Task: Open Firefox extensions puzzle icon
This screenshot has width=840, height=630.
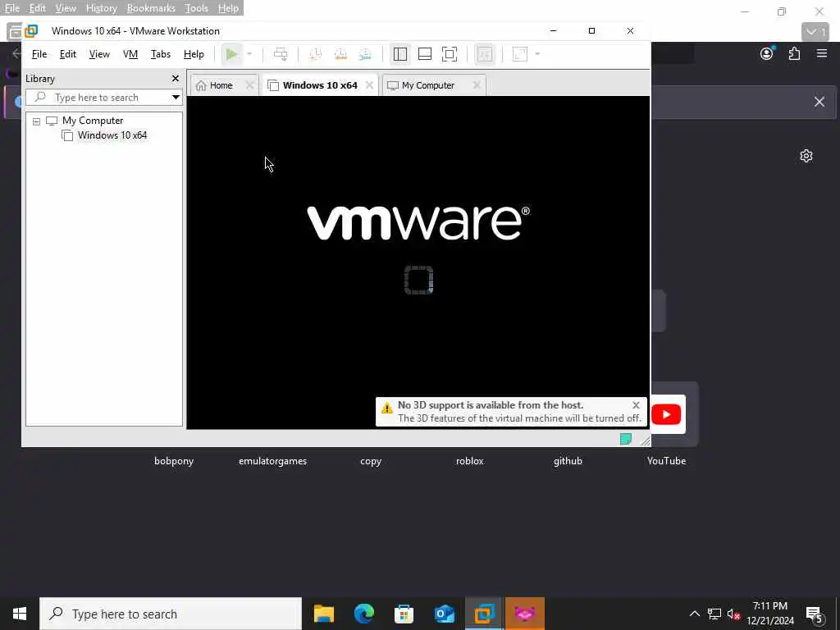Action: click(x=794, y=53)
